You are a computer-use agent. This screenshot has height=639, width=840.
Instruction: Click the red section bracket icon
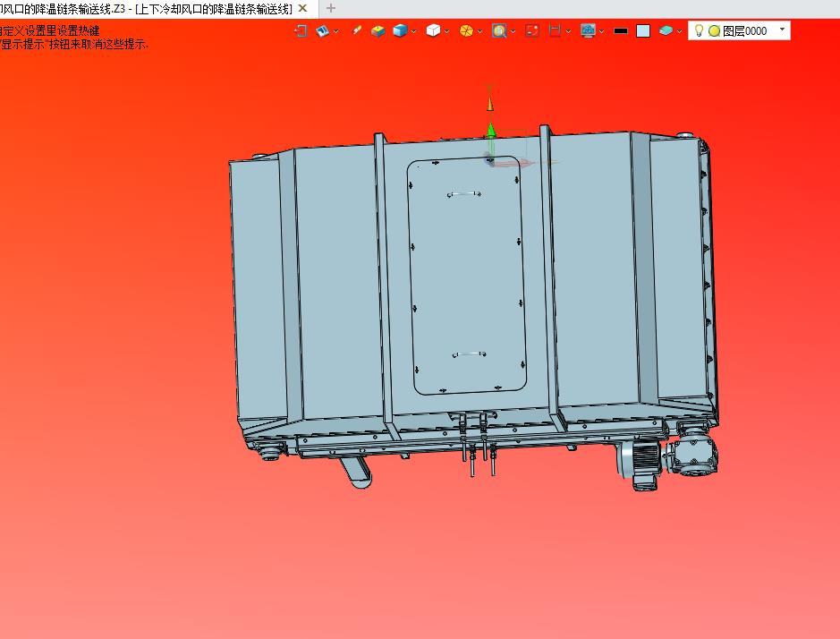[x=555, y=31]
